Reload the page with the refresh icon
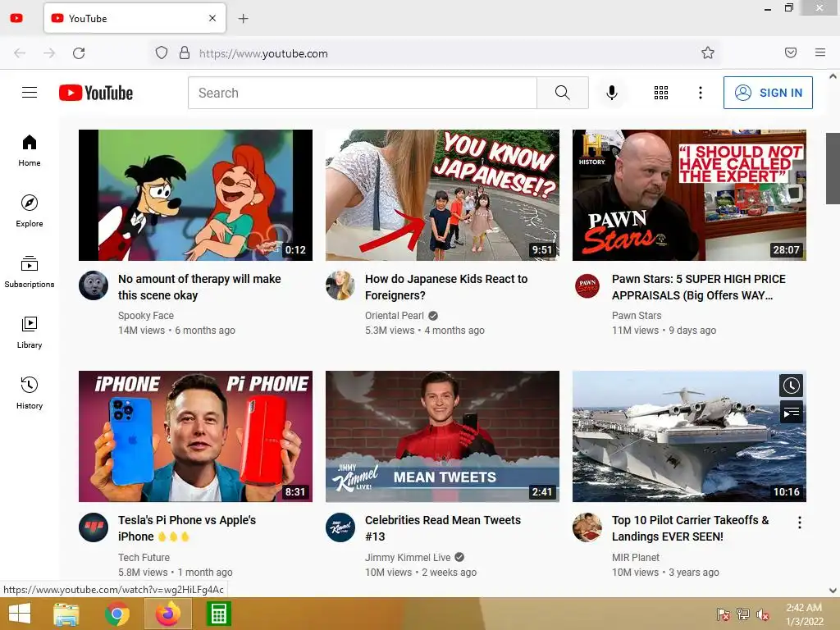840x630 pixels. click(x=79, y=53)
